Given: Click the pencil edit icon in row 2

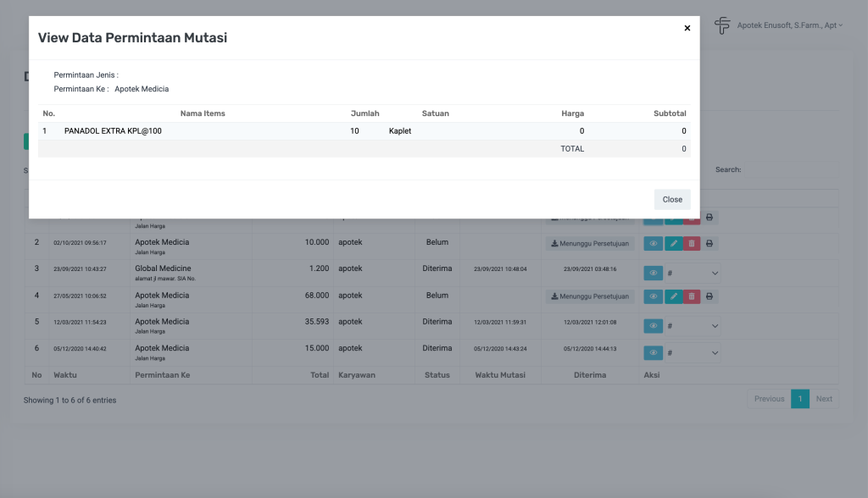Looking at the screenshot, I should click(x=672, y=243).
